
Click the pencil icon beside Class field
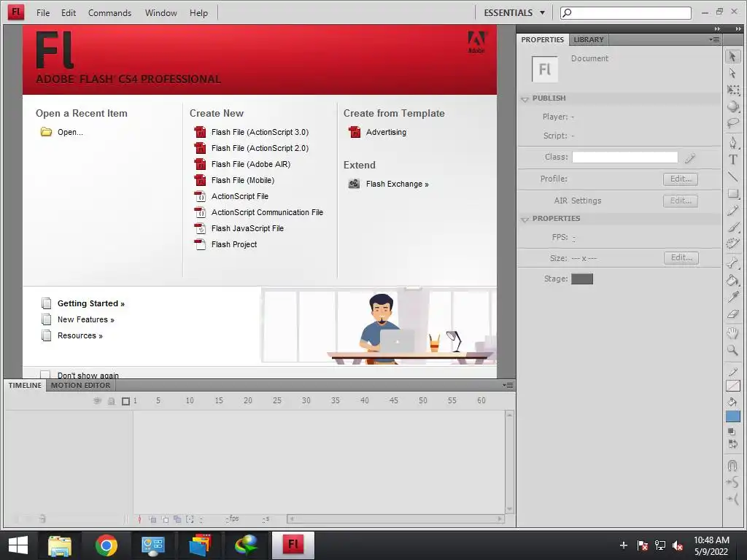point(690,158)
